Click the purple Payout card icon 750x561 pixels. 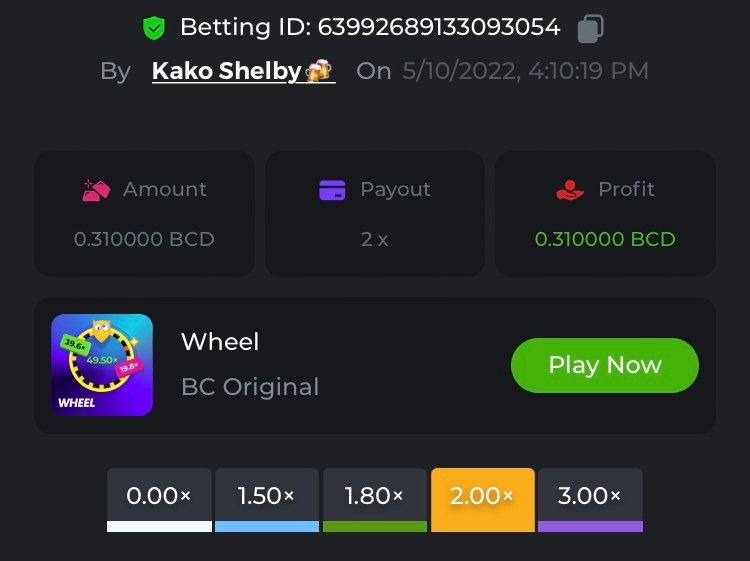(332, 189)
